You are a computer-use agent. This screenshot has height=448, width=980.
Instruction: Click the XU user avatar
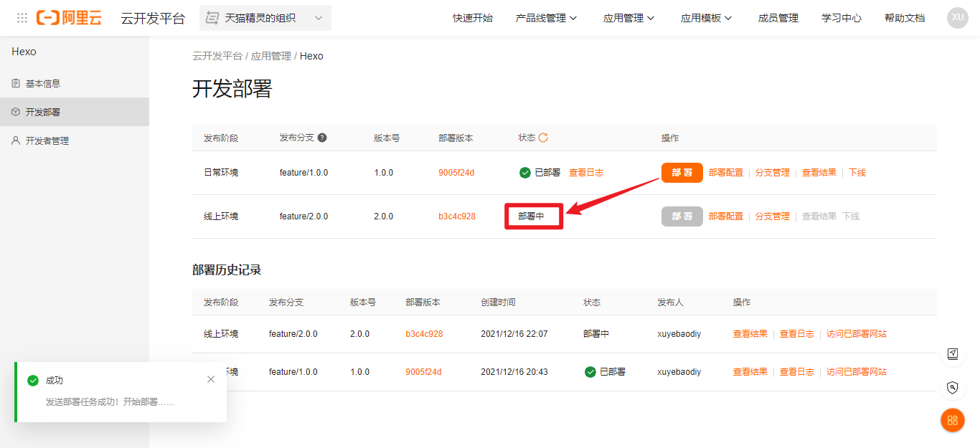958,18
